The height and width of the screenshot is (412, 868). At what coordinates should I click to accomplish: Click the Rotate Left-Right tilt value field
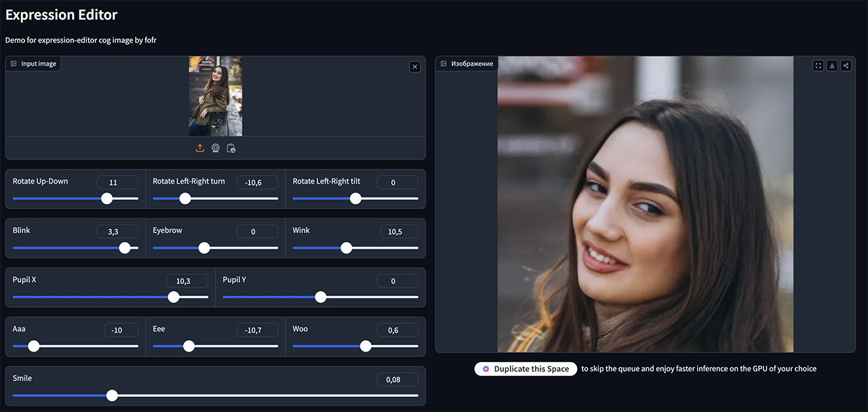397,182
